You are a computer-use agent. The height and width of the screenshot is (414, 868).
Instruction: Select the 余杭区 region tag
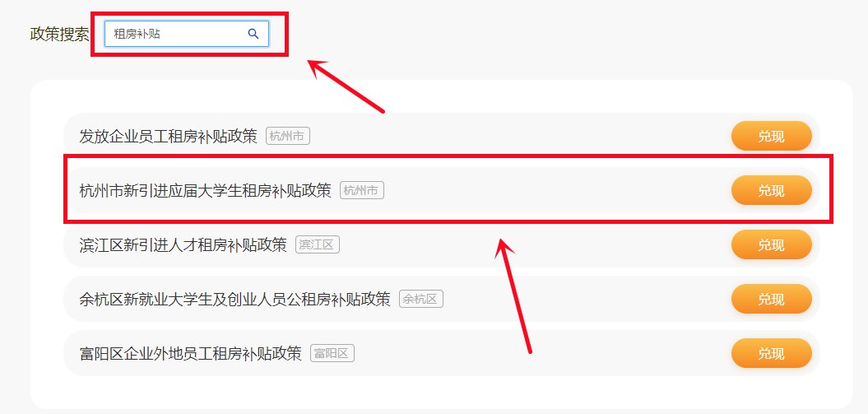click(x=421, y=300)
